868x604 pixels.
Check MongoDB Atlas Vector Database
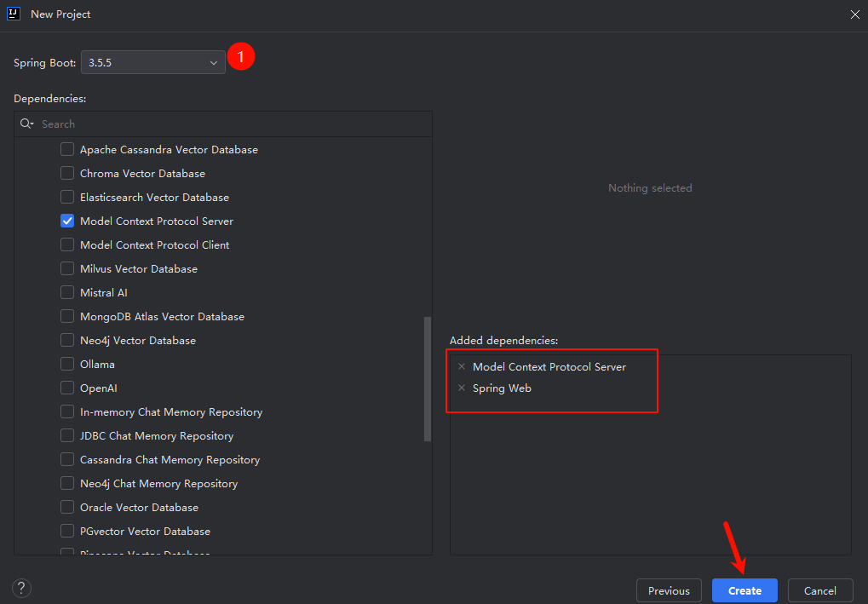[67, 316]
